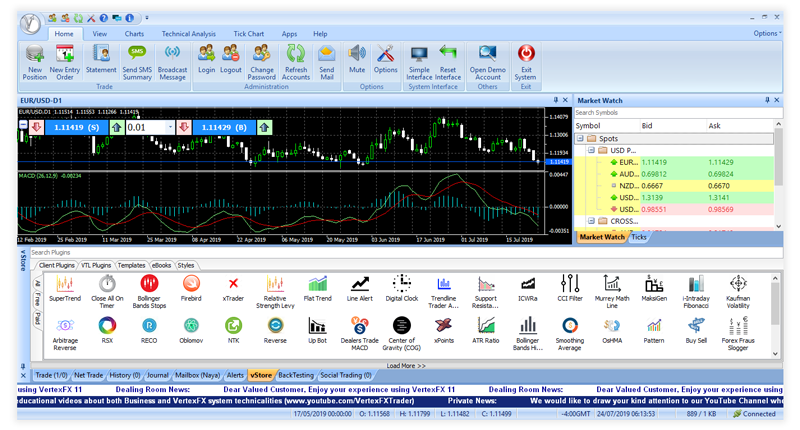The height and width of the screenshot is (430, 800).
Task: Collapse the USD P... folder
Action: coord(591,150)
